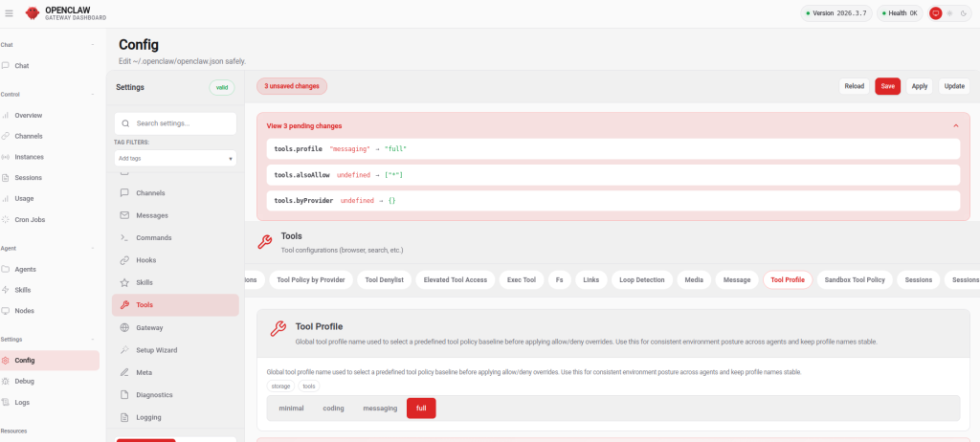Viewport: 980px width, 442px height.
Task: Open the Loop Detection tab
Action: tap(642, 280)
